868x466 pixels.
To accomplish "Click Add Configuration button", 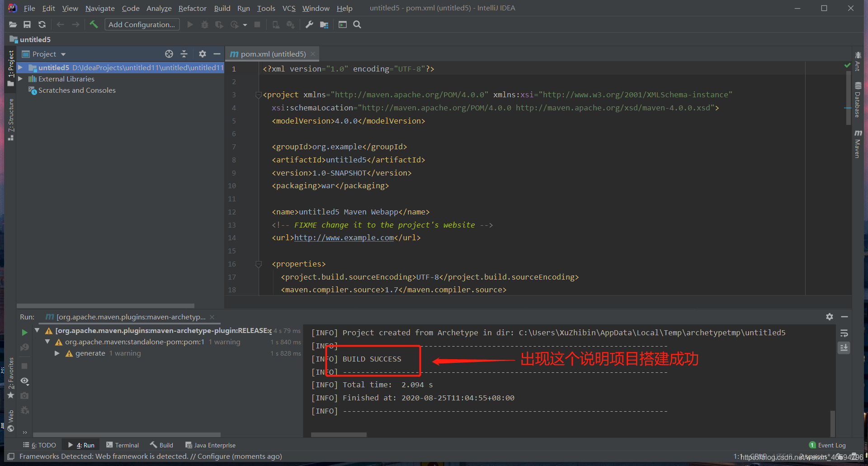I will coord(142,24).
